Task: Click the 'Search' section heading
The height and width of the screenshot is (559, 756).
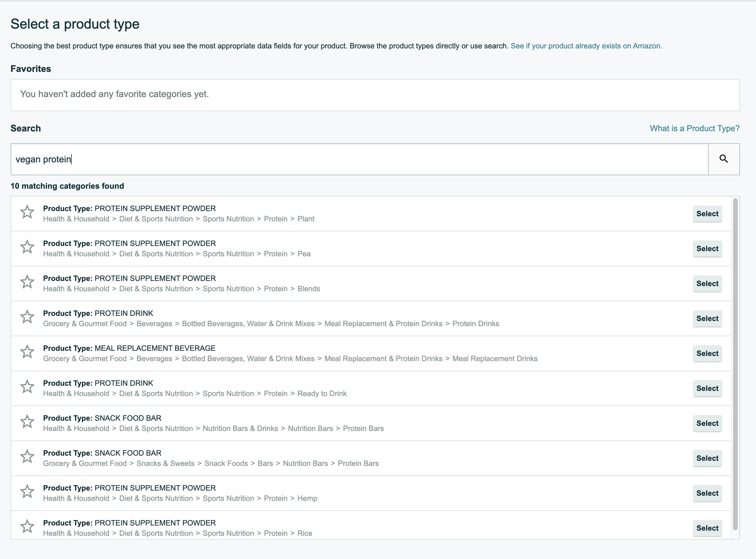Action: (26, 128)
